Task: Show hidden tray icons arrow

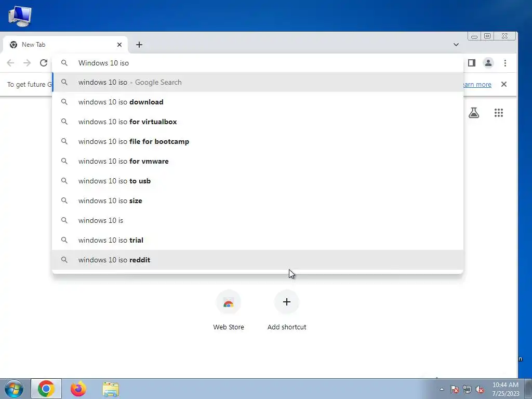Action: point(442,389)
